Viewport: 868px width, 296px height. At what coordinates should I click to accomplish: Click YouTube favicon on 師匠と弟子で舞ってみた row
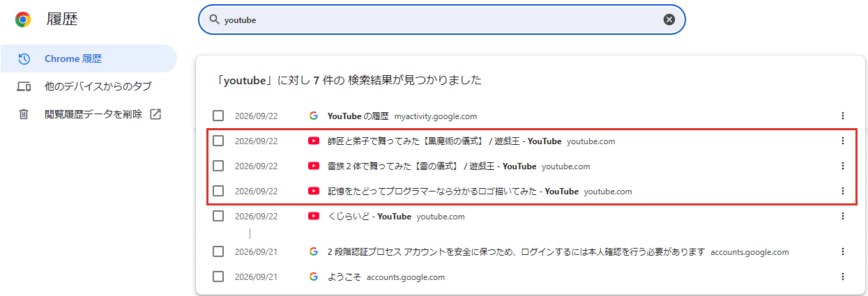tap(314, 141)
